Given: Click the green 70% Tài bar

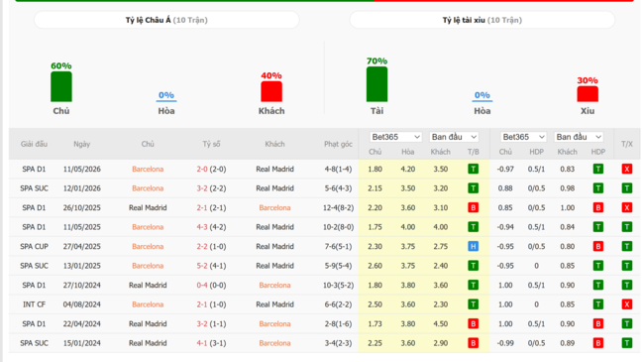Looking at the screenshot, I should (x=376, y=84).
